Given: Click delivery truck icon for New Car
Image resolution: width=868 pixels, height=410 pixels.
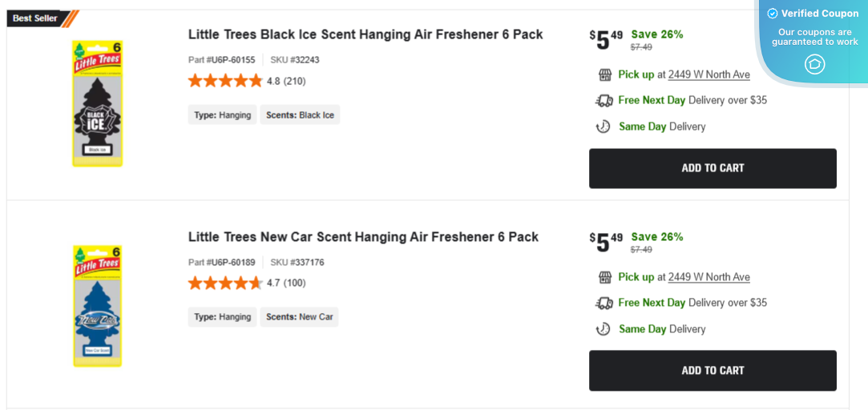Looking at the screenshot, I should click(604, 303).
